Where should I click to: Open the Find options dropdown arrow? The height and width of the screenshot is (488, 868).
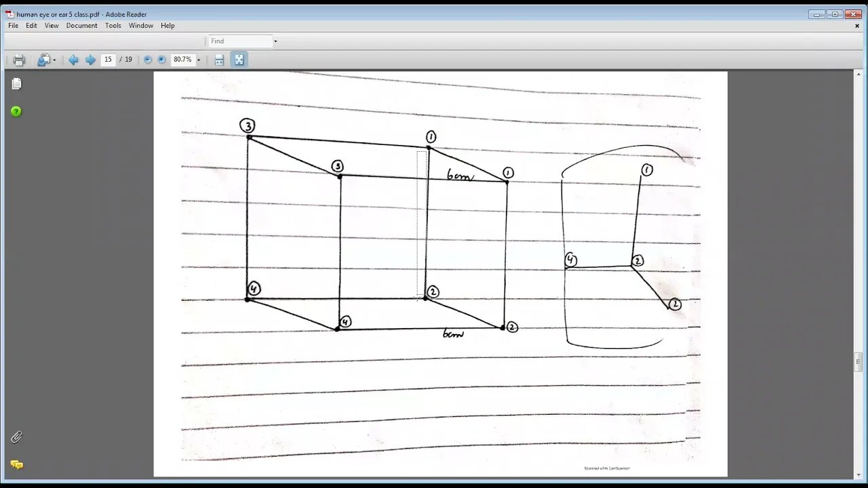tap(275, 41)
